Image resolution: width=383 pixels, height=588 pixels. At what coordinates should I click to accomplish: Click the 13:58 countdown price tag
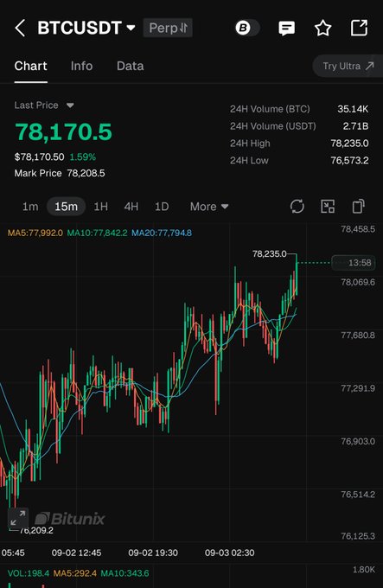click(354, 263)
